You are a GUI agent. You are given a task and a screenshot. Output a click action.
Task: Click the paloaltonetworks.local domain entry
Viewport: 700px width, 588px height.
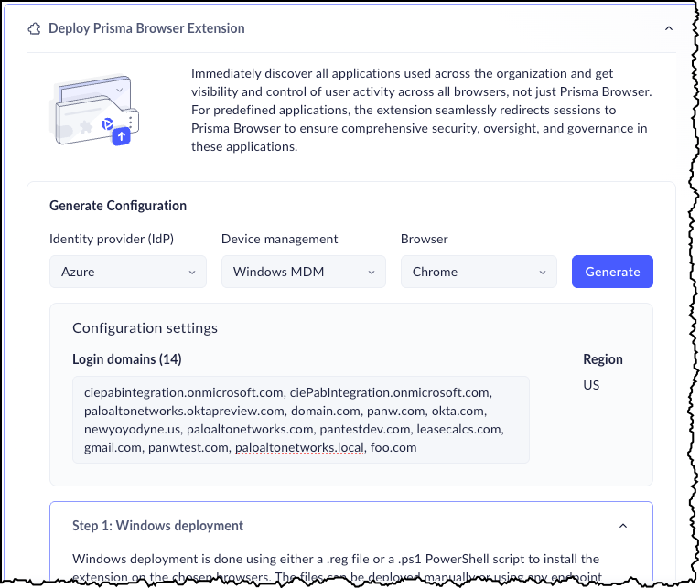click(299, 447)
